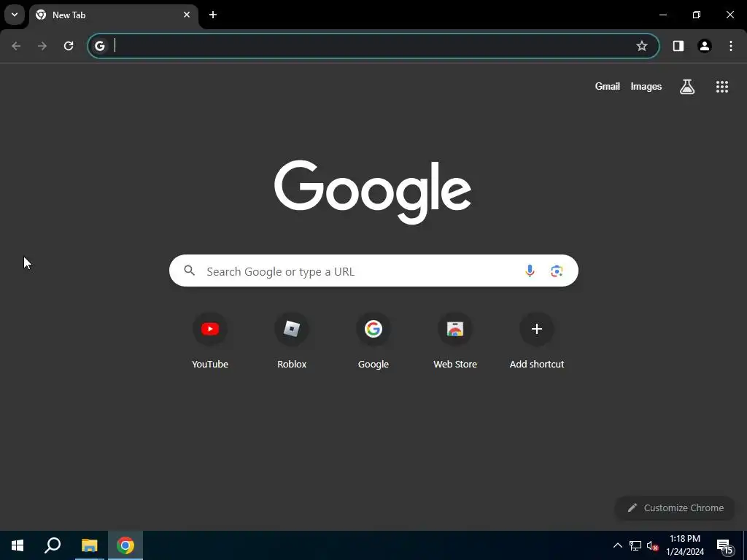Click Chrome icon in taskbar
Image resolution: width=747 pixels, height=560 pixels.
(x=125, y=545)
